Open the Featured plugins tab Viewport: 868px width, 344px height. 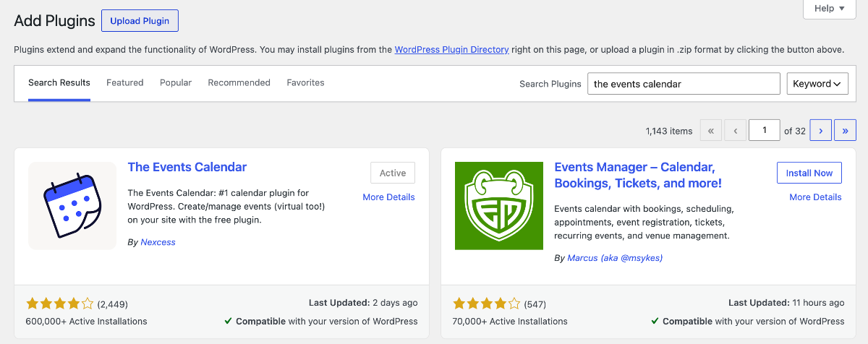[x=125, y=82]
